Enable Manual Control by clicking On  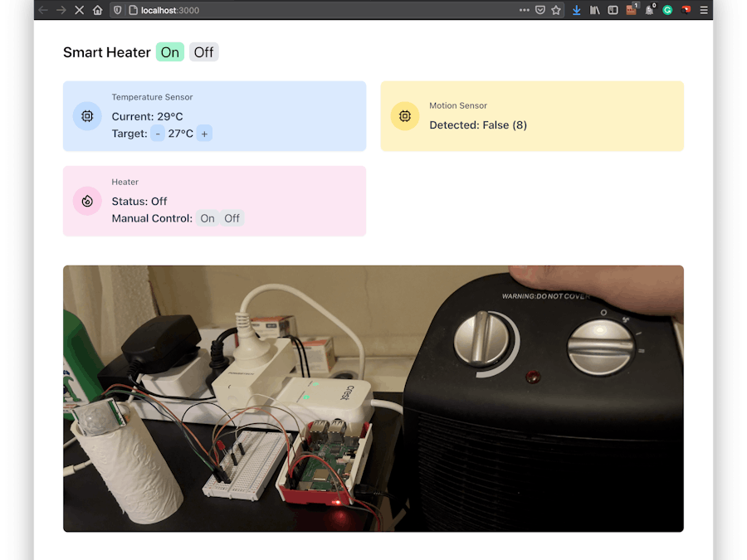click(x=207, y=218)
